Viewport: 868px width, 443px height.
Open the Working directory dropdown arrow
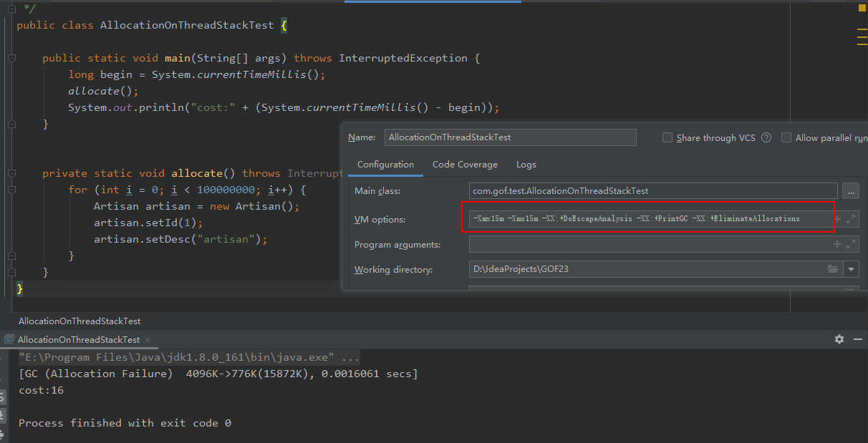[851, 270]
